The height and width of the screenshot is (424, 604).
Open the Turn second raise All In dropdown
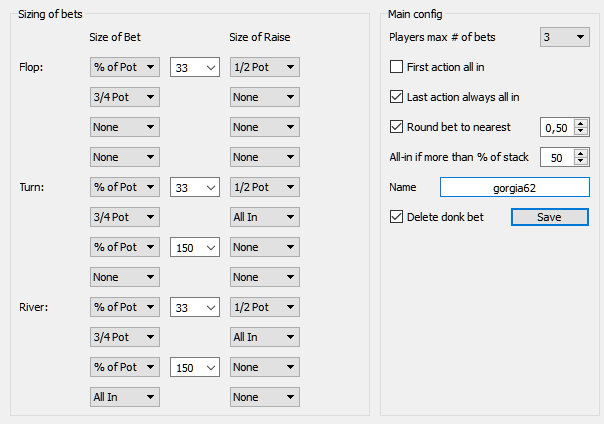point(265,217)
